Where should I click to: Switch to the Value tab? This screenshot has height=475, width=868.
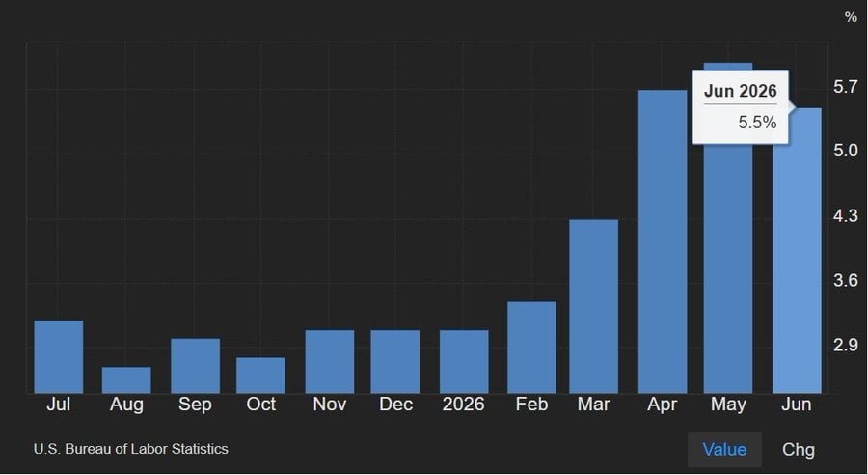[x=724, y=450]
